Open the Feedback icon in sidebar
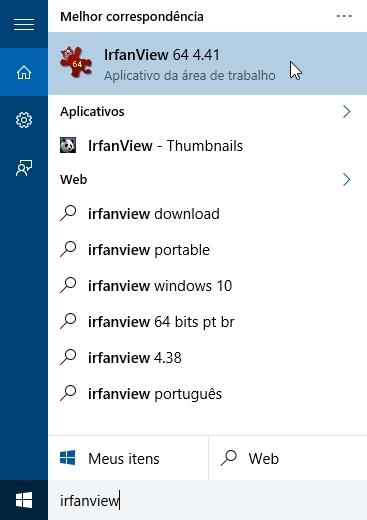 [24, 168]
